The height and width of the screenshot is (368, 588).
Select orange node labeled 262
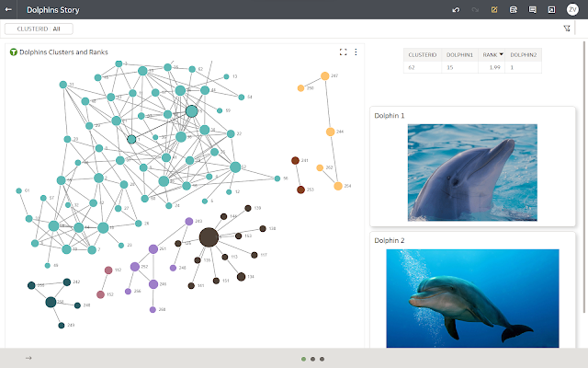click(x=320, y=167)
